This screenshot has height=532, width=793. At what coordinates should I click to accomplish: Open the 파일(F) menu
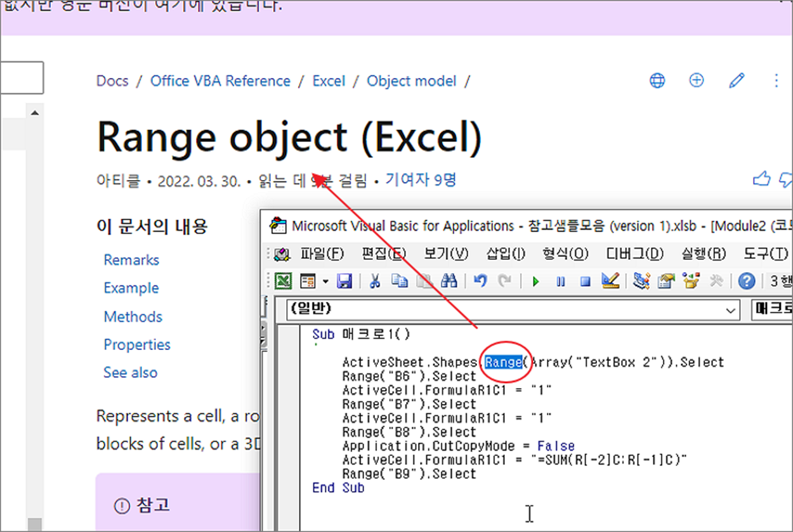coord(322,254)
